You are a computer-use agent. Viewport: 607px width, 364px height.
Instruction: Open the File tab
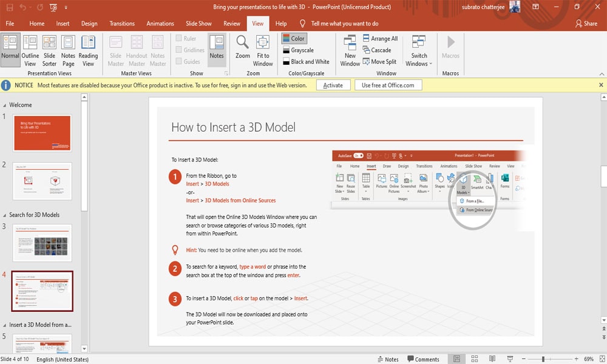10,24
